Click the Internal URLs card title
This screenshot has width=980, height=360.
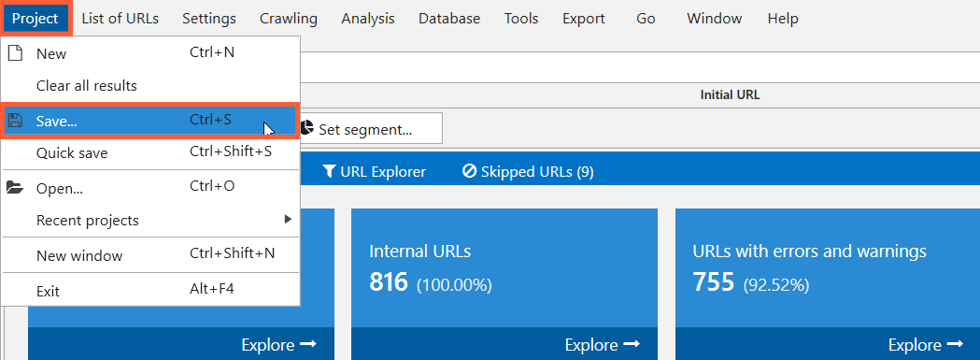[420, 252]
